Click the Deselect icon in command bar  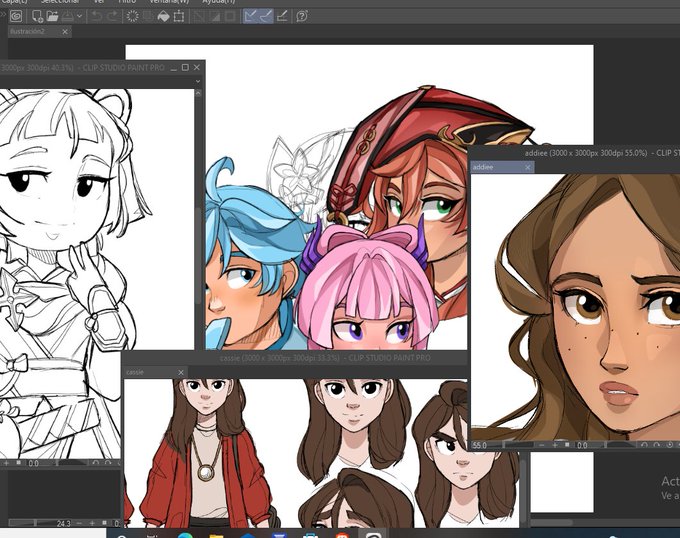pos(199,16)
